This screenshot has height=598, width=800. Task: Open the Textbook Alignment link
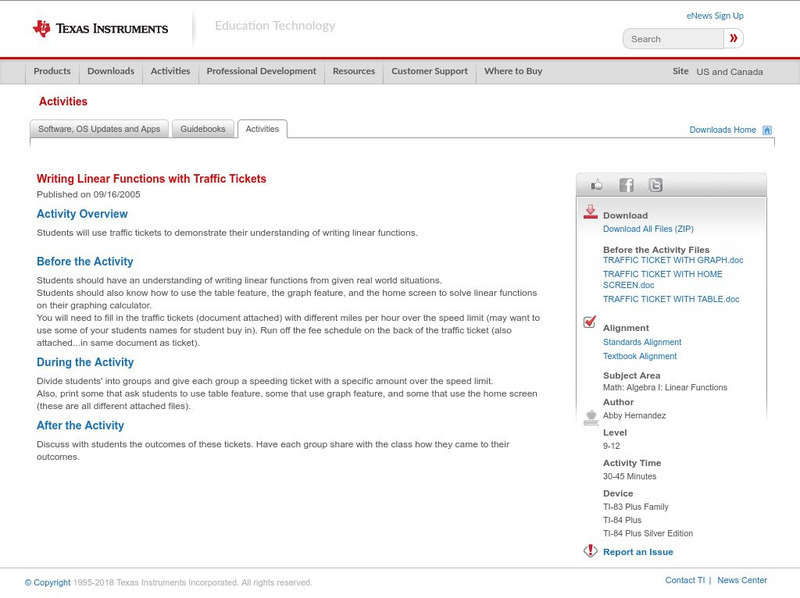(640, 357)
